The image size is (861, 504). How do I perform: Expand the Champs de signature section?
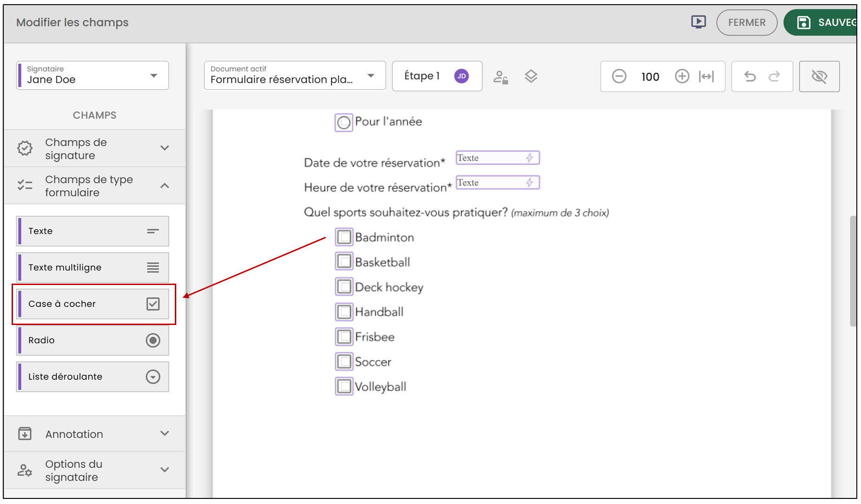click(94, 148)
